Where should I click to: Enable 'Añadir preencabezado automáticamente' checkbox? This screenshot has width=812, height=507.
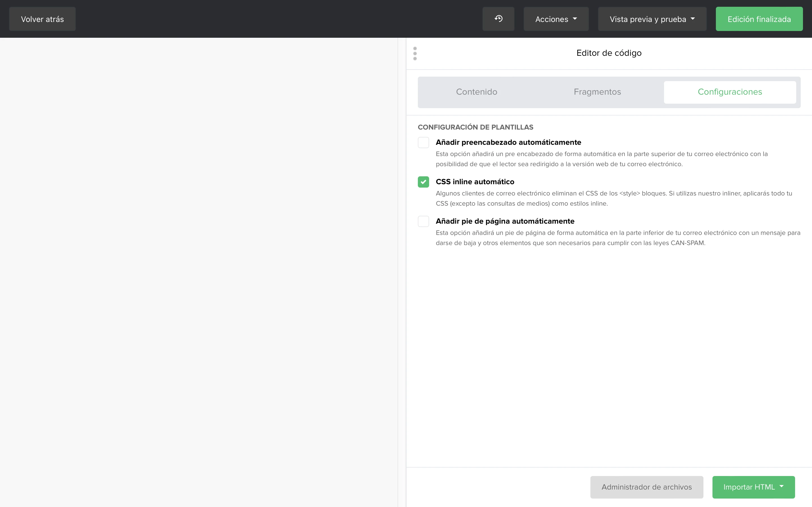[423, 143]
